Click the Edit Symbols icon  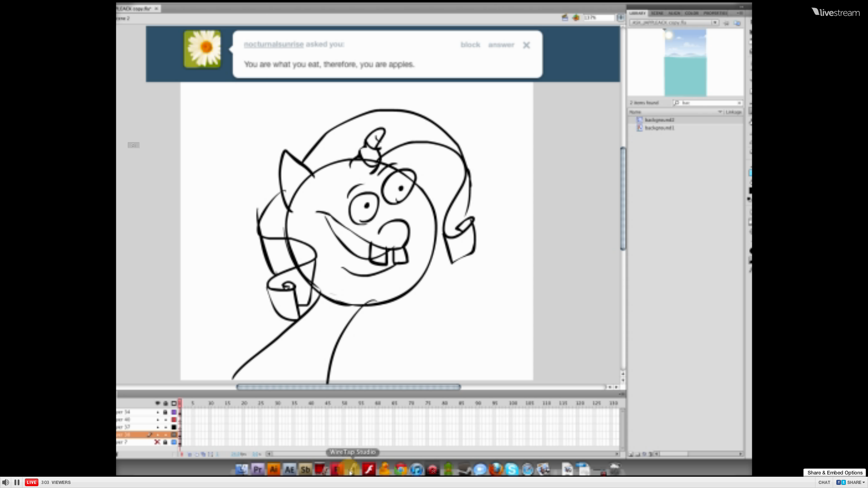576,18
